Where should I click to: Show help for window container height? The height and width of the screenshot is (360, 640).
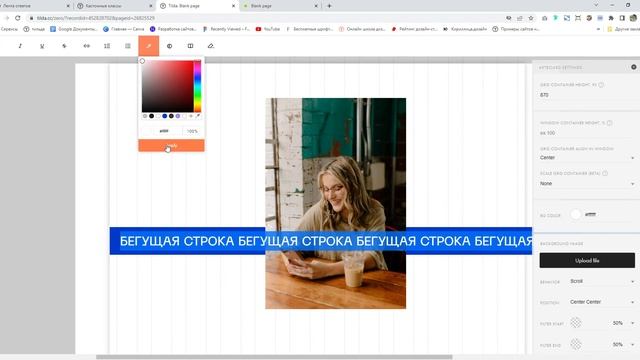pyautogui.click(x=609, y=123)
